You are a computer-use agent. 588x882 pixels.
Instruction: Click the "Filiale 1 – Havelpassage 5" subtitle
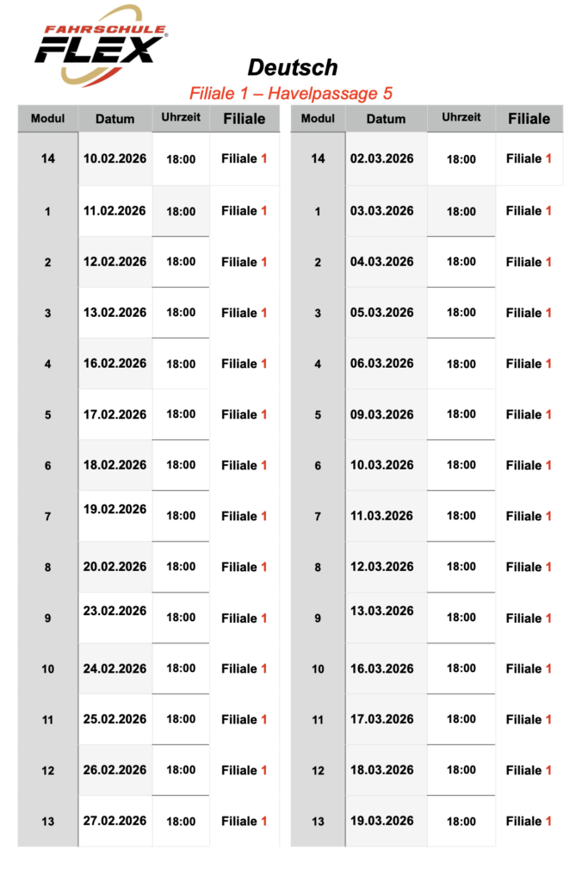[x=291, y=93]
